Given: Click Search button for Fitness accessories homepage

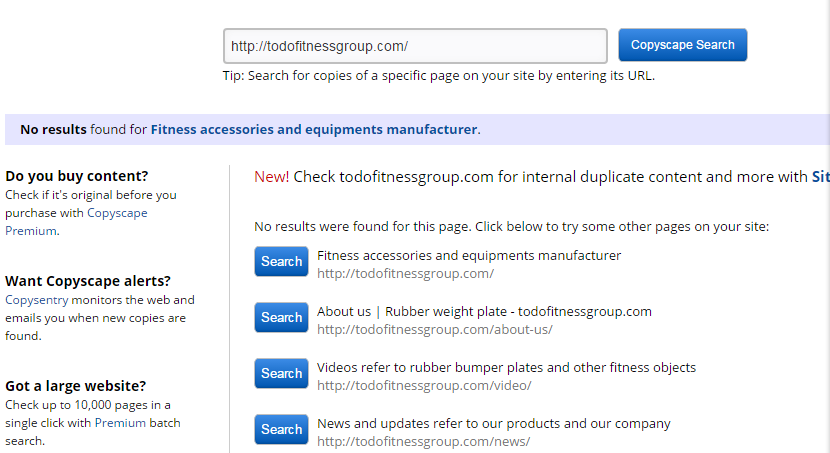Looking at the screenshot, I should click(x=281, y=261).
